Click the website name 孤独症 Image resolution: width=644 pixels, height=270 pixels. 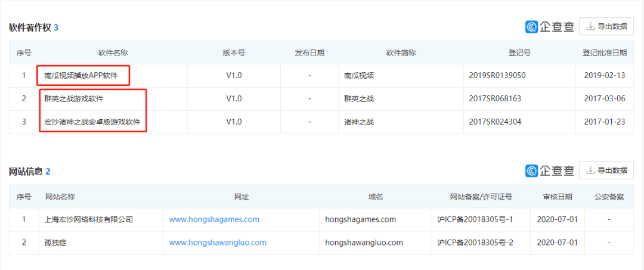55,243
